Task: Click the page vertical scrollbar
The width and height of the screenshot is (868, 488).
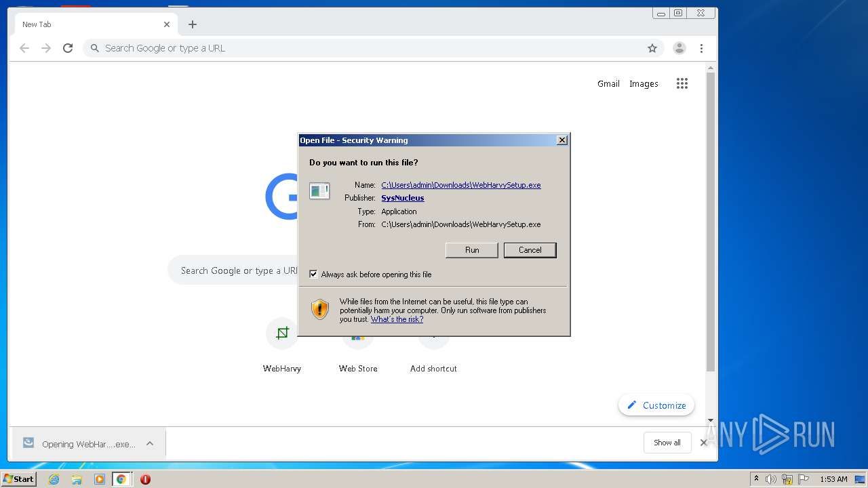Action: point(711,222)
